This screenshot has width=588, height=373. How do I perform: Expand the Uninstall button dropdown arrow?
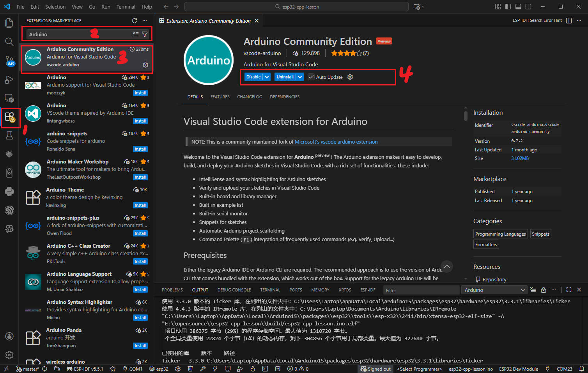[x=300, y=77]
